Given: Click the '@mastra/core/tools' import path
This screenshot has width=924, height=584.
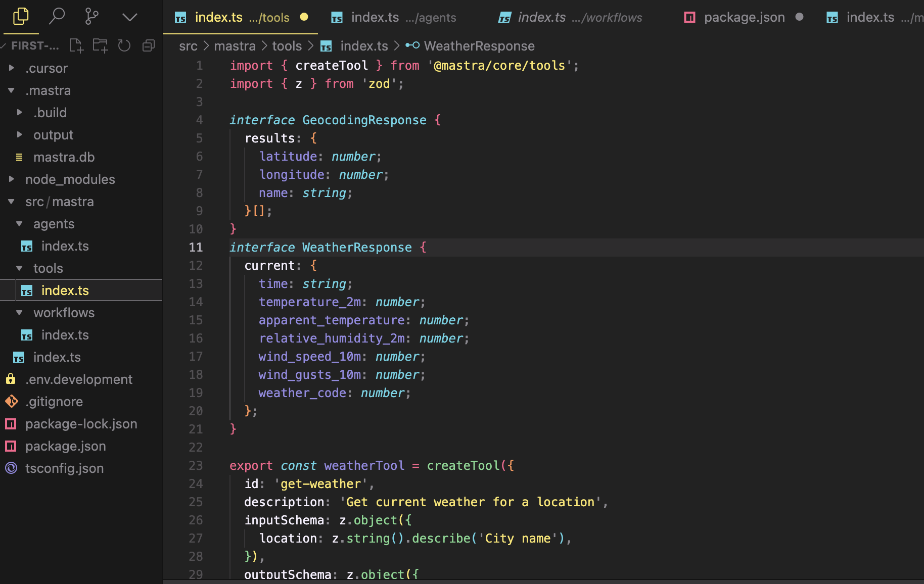Looking at the screenshot, I should coord(499,66).
